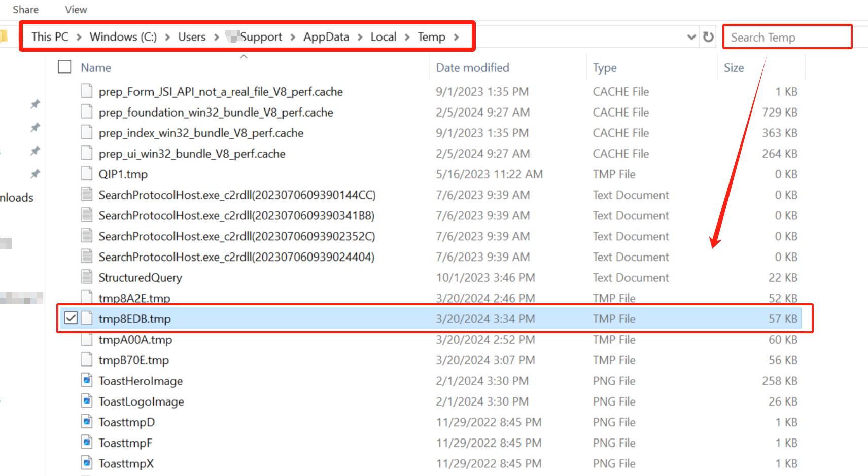Open the address bar history dropdown

691,37
